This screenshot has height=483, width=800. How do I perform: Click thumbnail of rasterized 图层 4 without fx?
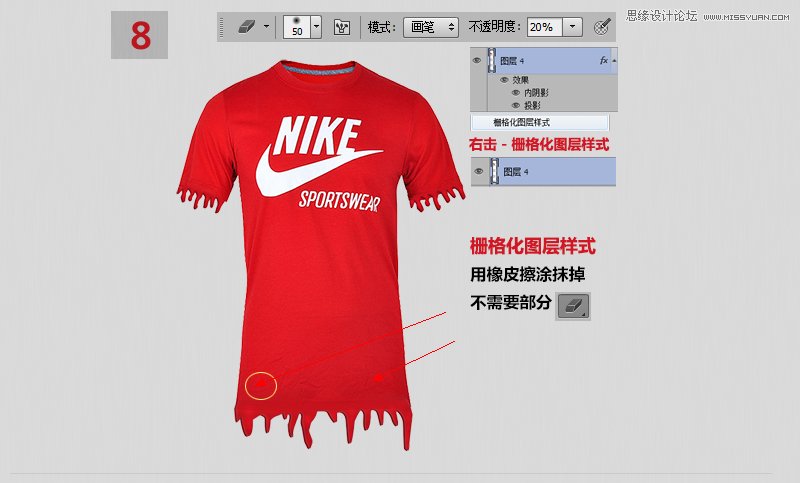(494, 171)
